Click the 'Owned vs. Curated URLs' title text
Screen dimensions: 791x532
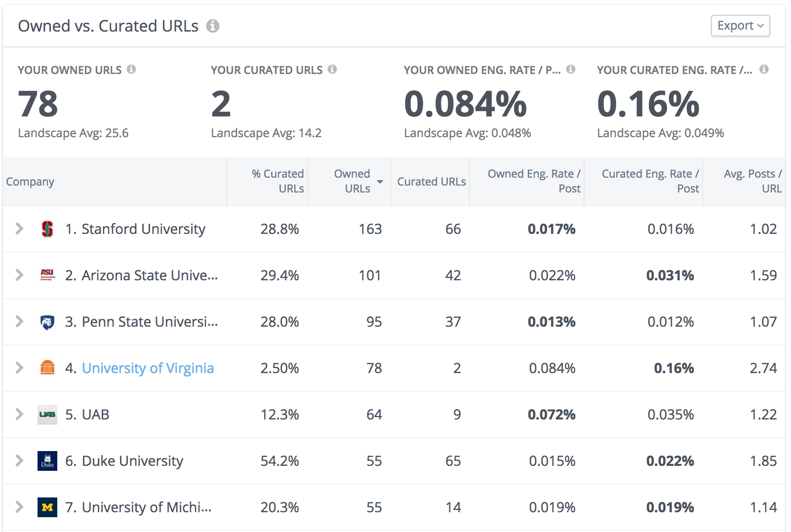click(x=108, y=26)
